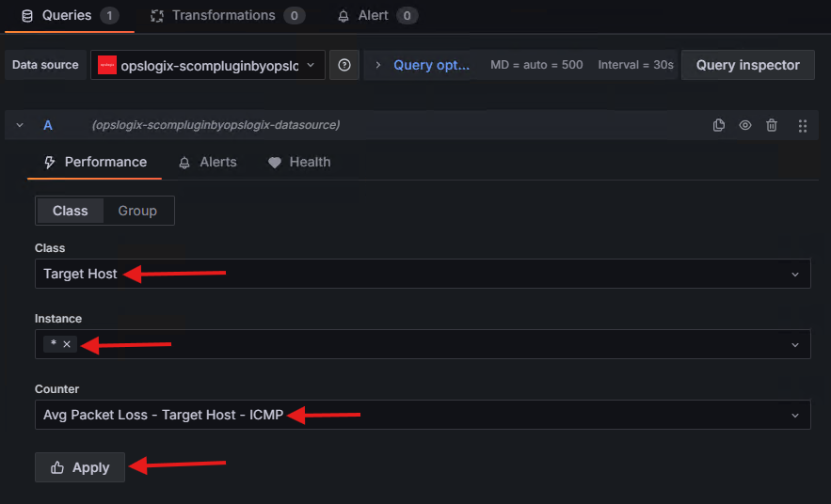Delete query A using trash icon
The width and height of the screenshot is (831, 504).
[x=772, y=125]
